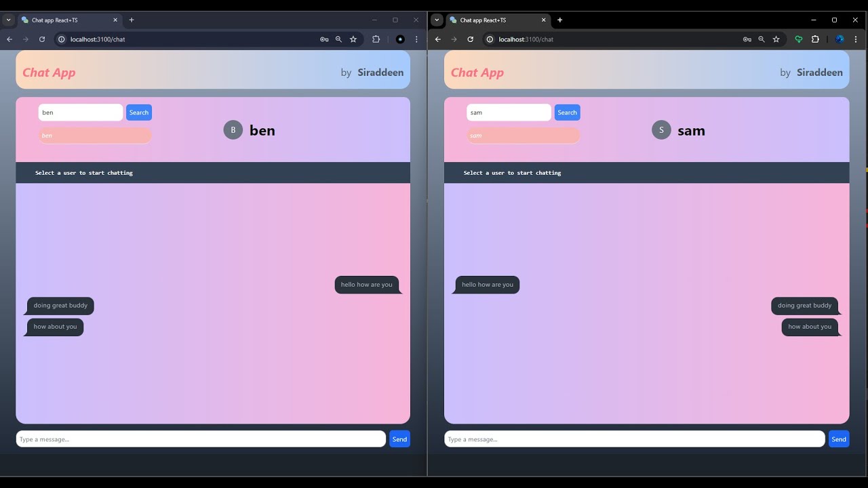The image size is (868, 488).
Task: Click ben username heading in left chat
Action: click(262, 131)
